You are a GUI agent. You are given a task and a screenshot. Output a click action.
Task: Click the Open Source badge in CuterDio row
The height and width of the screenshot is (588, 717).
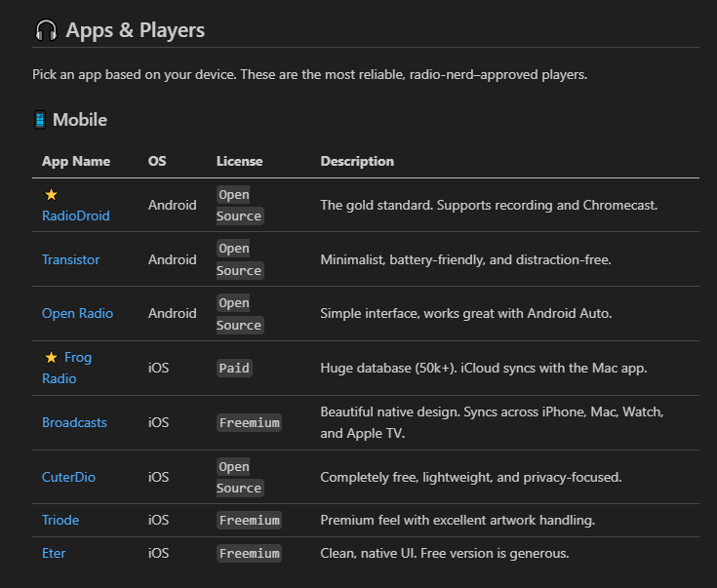click(239, 477)
